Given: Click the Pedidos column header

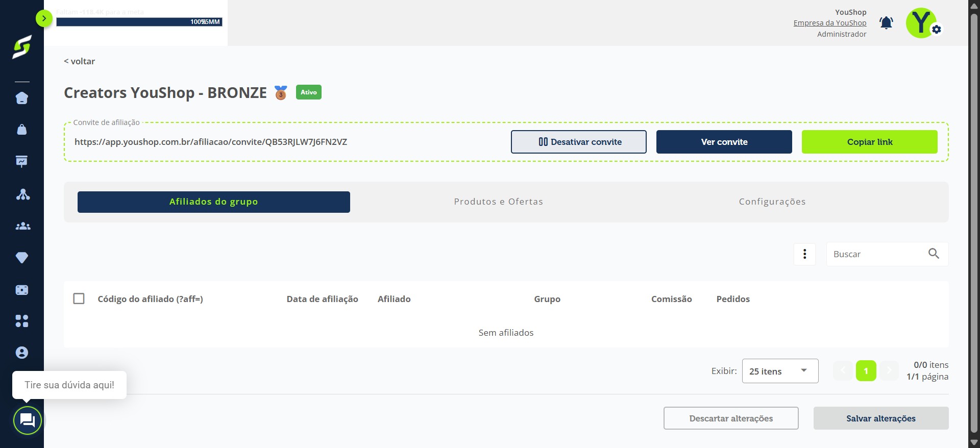Looking at the screenshot, I should [733, 299].
